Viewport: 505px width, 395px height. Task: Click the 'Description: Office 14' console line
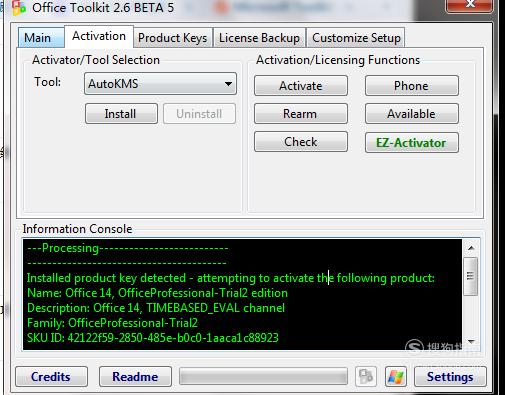(156, 308)
